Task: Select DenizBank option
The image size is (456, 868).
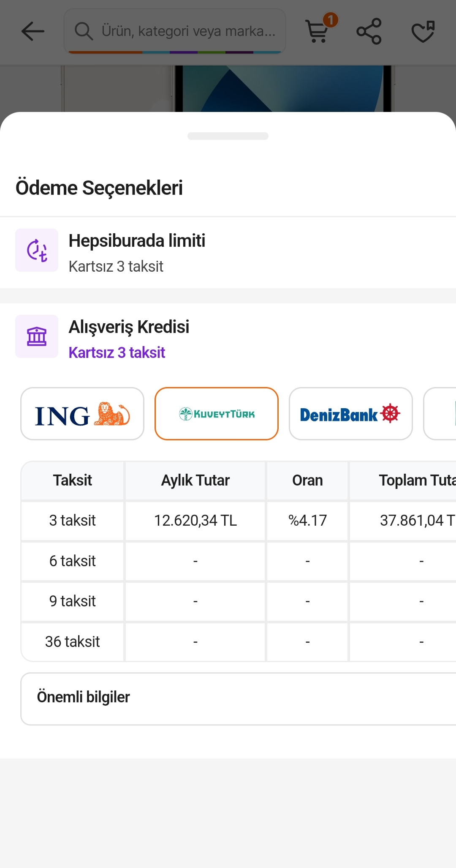Action: pyautogui.click(x=350, y=414)
